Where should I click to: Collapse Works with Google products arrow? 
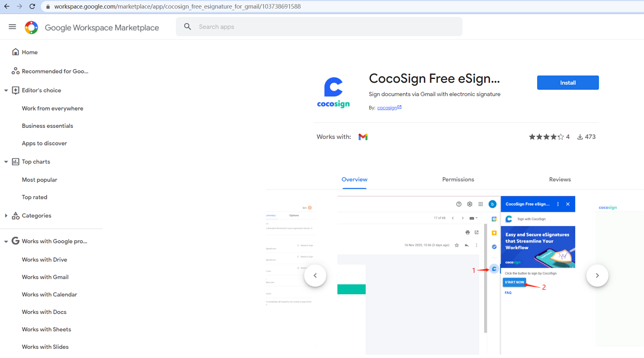pyautogui.click(x=6, y=242)
